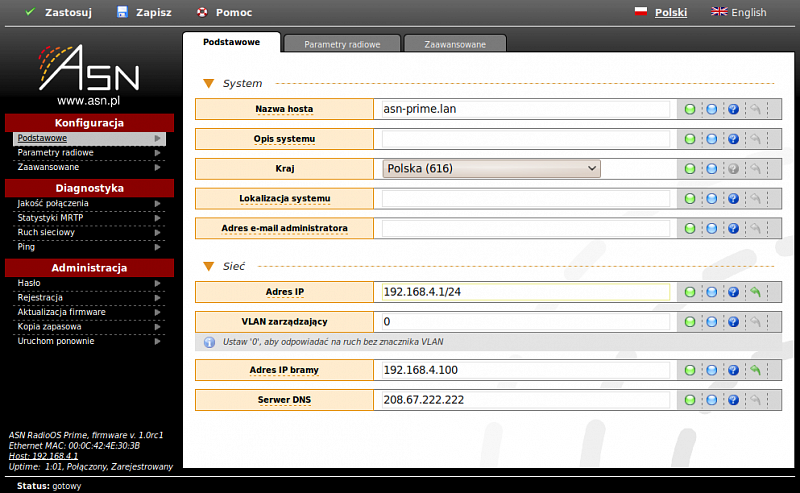Viewport: 800px width, 493px height.
Task: Click the green undo arrow in the Adres IP bramy row
Action: 755,370
